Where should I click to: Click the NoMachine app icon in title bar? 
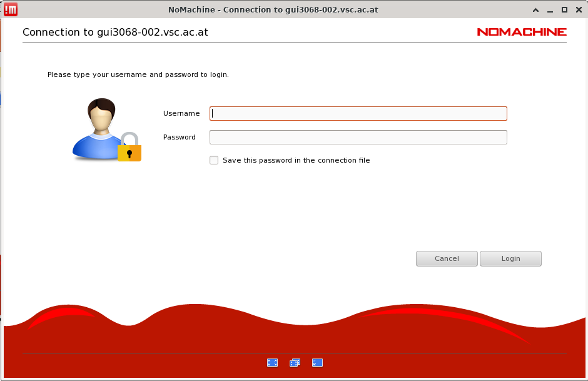11,10
